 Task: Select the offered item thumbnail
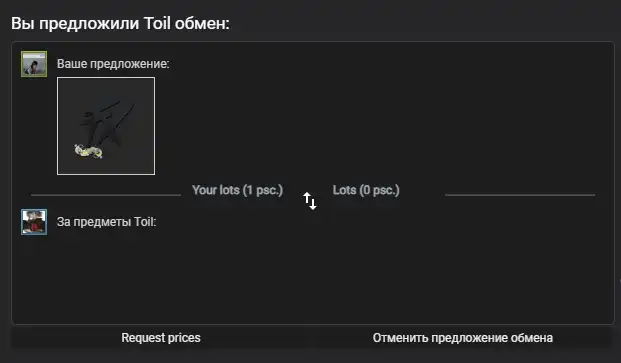(x=106, y=126)
